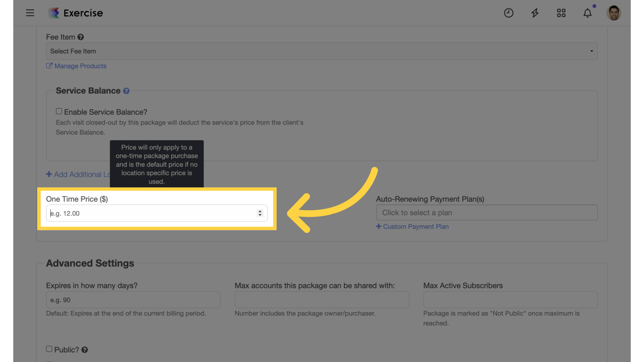The width and height of the screenshot is (644, 362).
Task: Enable the Service Balance checkbox
Action: 59,112
